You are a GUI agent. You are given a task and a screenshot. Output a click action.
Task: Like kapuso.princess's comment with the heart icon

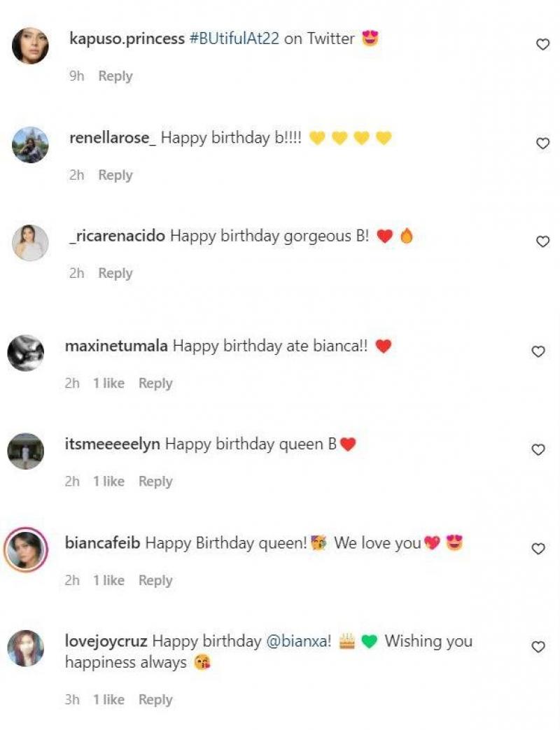tap(542, 44)
